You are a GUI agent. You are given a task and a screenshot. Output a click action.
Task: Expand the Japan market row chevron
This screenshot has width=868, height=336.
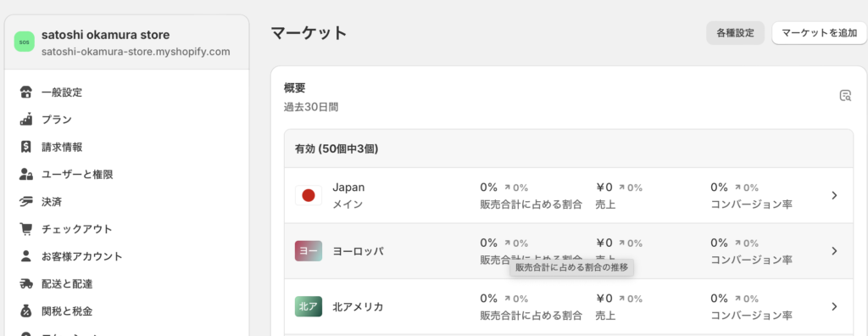tap(834, 195)
